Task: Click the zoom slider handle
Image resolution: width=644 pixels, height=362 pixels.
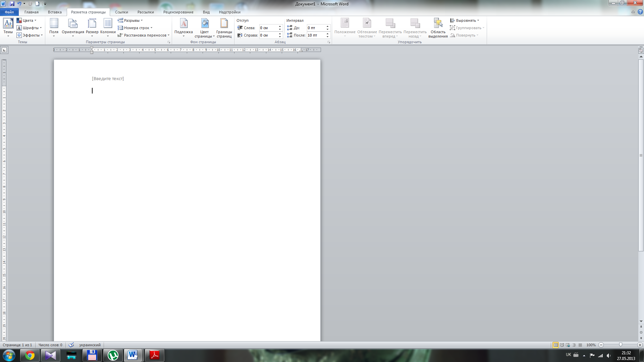Action: (621, 345)
